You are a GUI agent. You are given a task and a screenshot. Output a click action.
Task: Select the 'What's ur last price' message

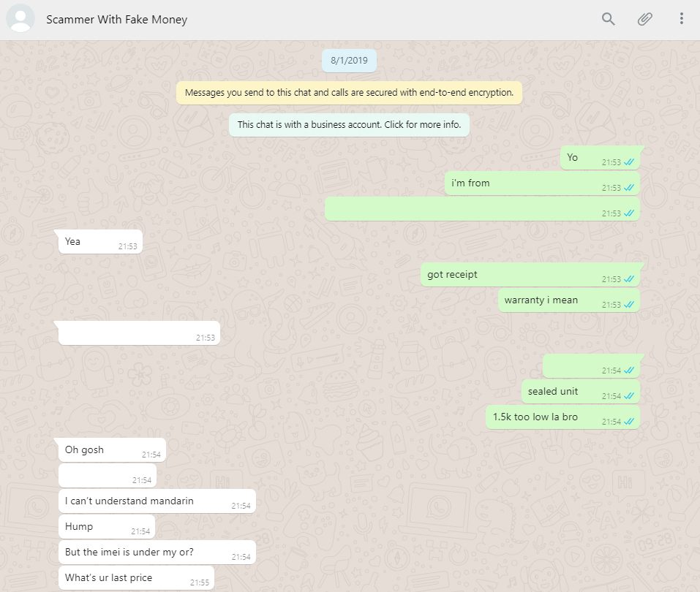(x=137, y=577)
